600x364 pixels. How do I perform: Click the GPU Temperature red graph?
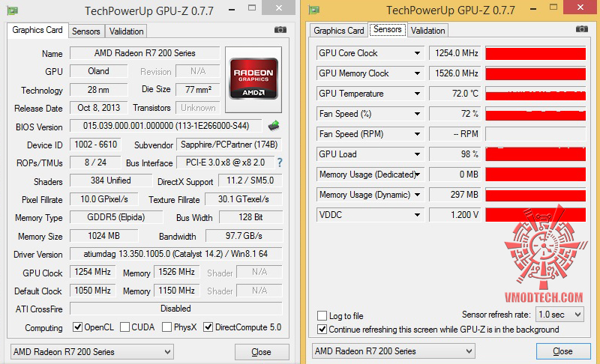(535, 94)
